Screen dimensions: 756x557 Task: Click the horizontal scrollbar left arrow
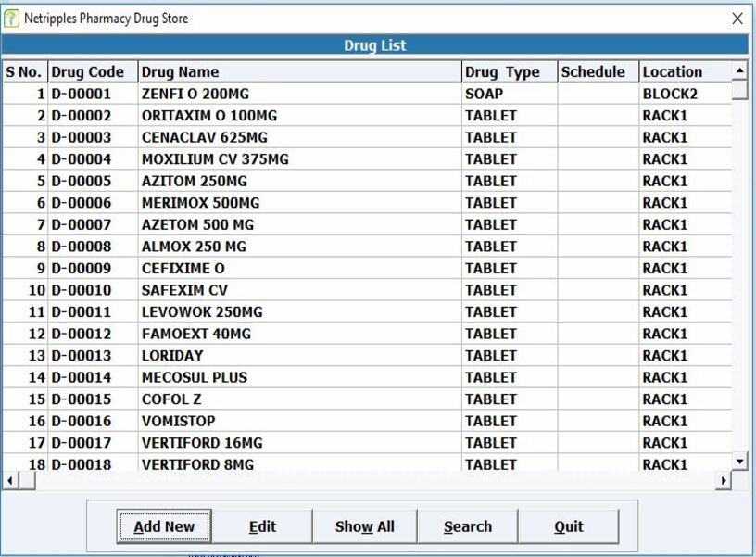10,480
